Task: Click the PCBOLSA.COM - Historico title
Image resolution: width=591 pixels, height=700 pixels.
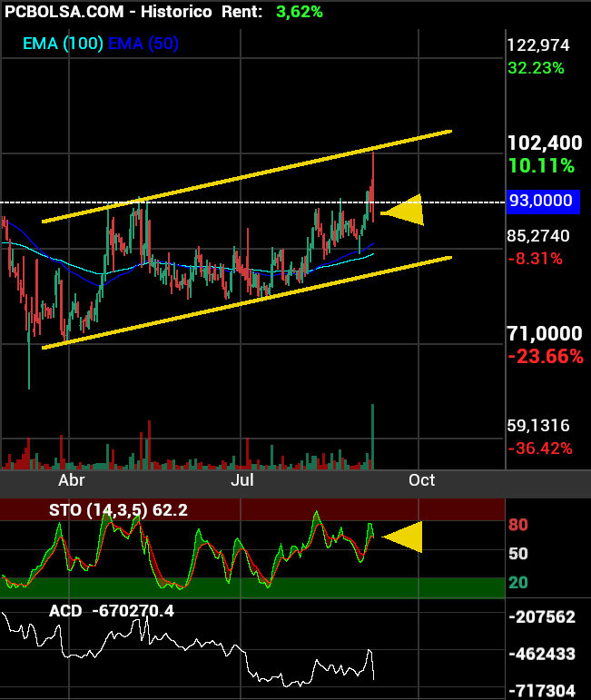Action: tap(108, 12)
